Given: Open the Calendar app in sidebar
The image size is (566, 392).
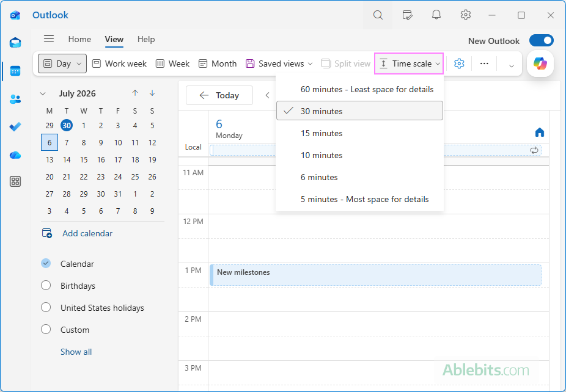Looking at the screenshot, I should 15,71.
